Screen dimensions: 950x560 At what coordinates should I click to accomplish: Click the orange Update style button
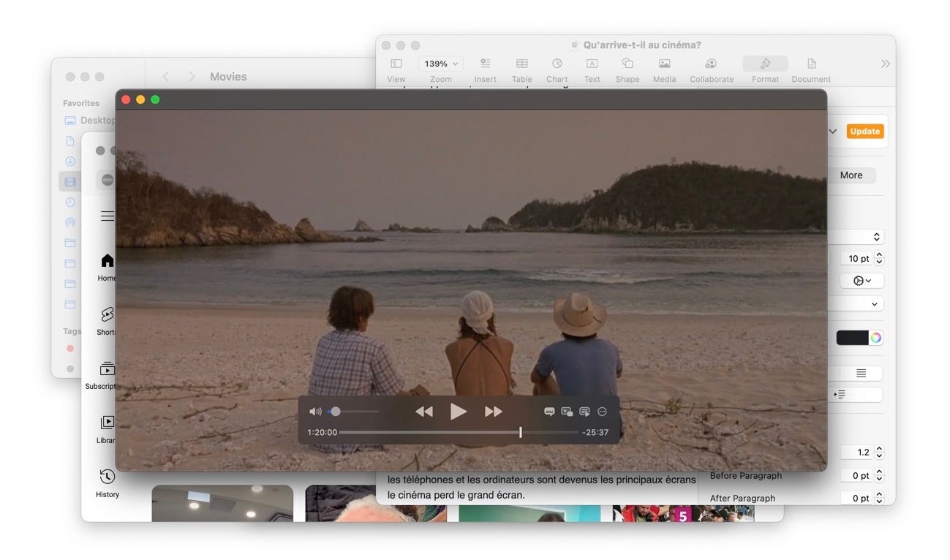tap(864, 132)
